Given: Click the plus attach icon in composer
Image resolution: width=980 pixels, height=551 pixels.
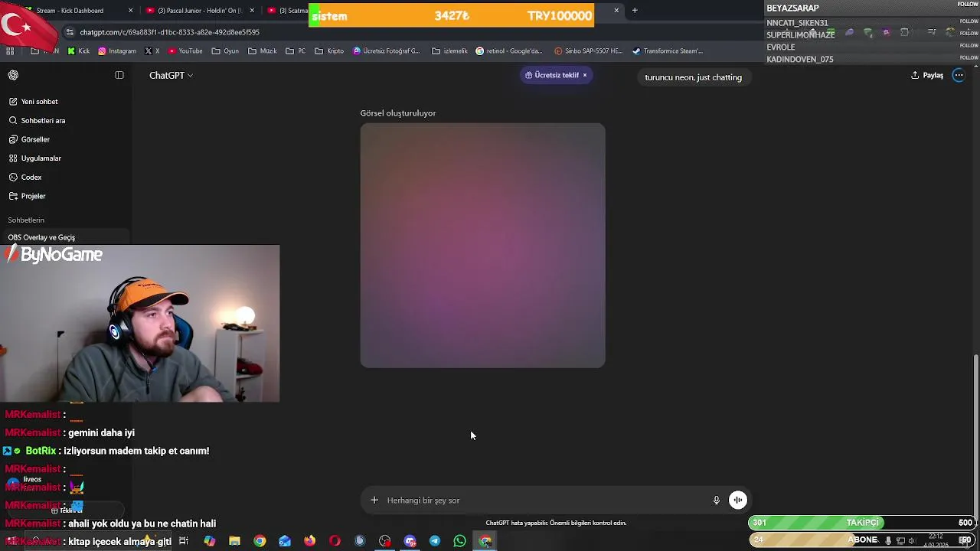Looking at the screenshot, I should click(374, 500).
